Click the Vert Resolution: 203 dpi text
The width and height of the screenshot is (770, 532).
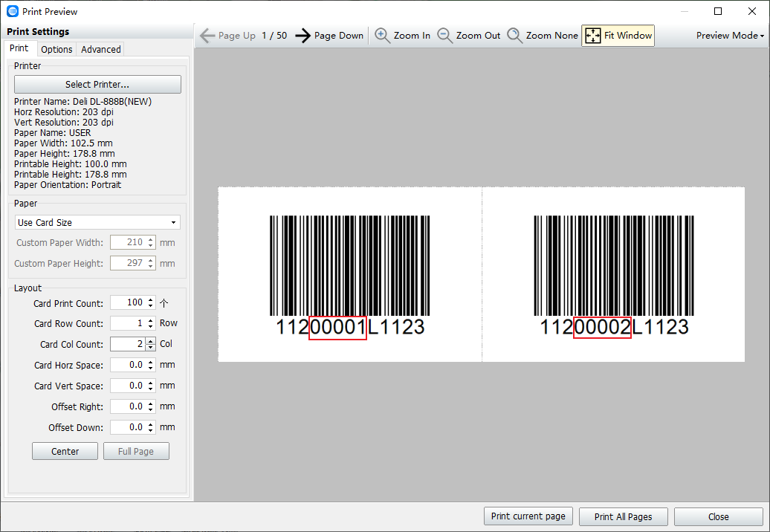(64, 122)
